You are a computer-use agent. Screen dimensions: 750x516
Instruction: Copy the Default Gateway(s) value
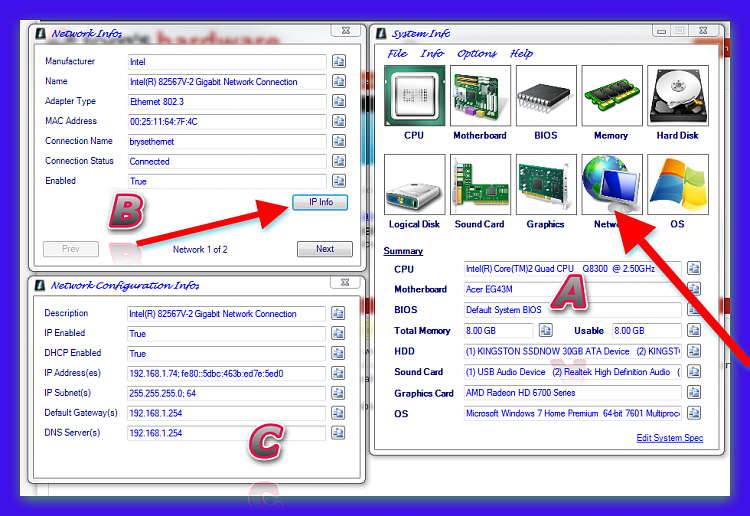point(338,413)
